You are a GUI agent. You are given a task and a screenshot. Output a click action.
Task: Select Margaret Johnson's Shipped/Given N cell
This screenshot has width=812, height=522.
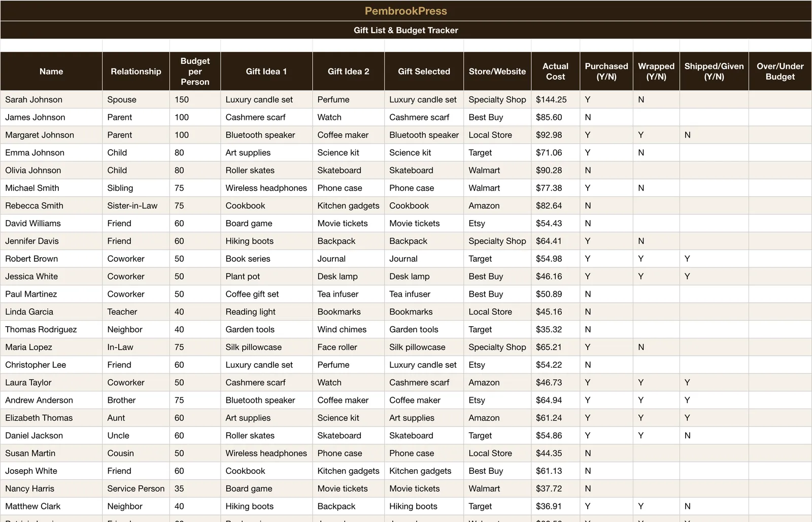pos(714,135)
